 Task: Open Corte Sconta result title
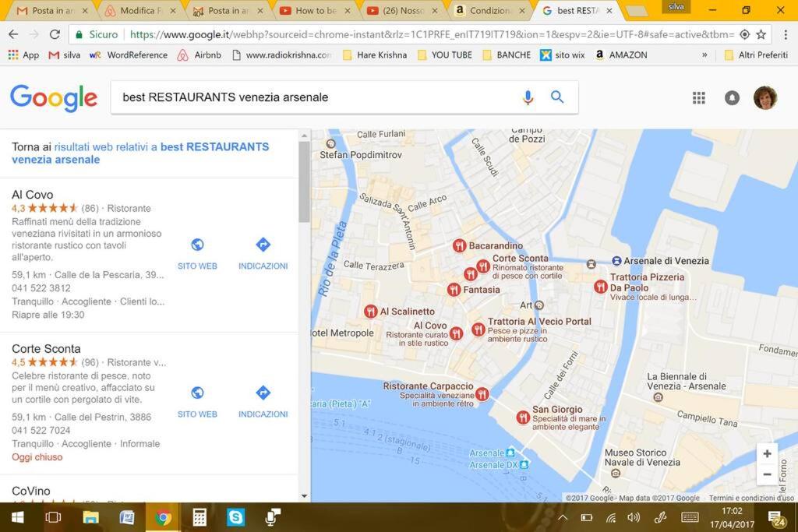46,349
